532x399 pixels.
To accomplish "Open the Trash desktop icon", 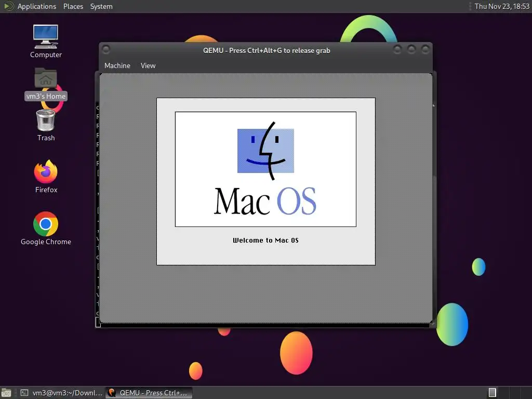I will pyautogui.click(x=46, y=125).
